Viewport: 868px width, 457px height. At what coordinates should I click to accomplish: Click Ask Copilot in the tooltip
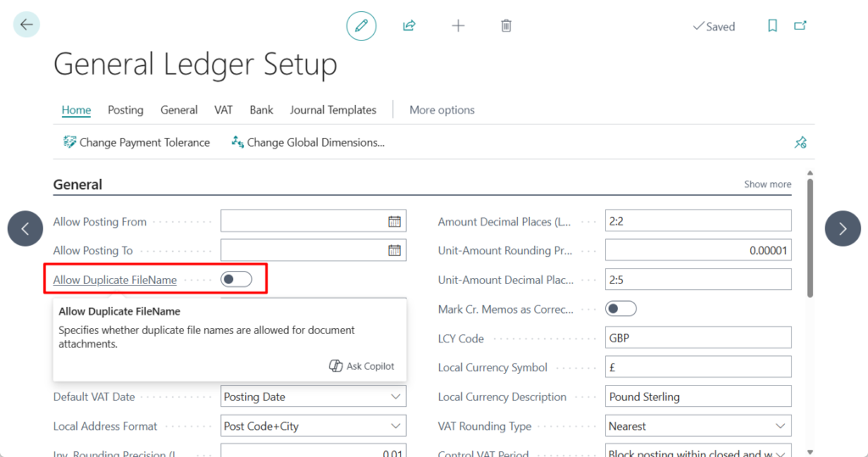(362, 366)
